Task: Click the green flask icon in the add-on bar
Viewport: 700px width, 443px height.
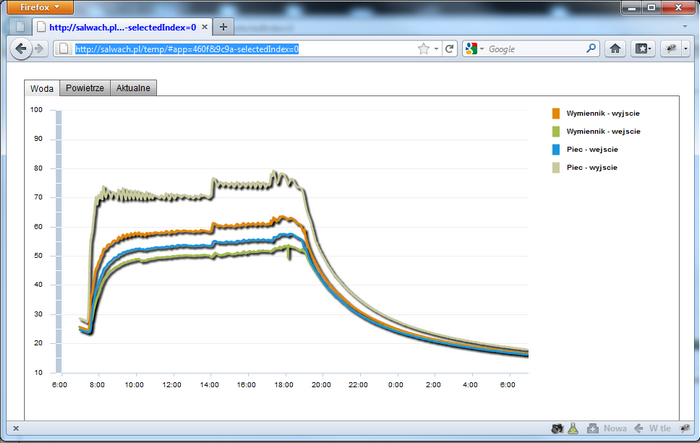Action: point(573,428)
